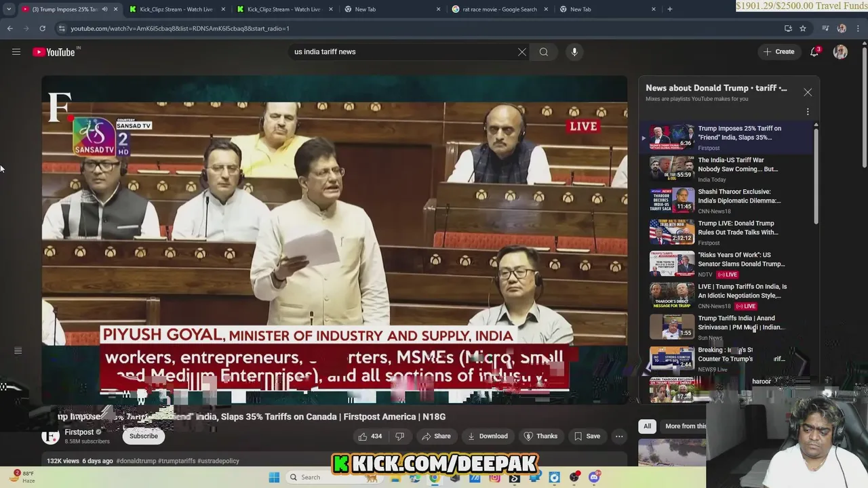This screenshot has height=488, width=868.
Task: Click the Create button
Action: pos(778,52)
